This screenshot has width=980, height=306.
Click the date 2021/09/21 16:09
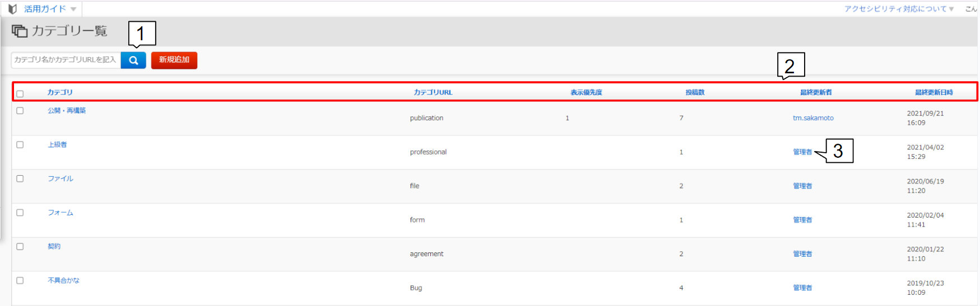925,118
